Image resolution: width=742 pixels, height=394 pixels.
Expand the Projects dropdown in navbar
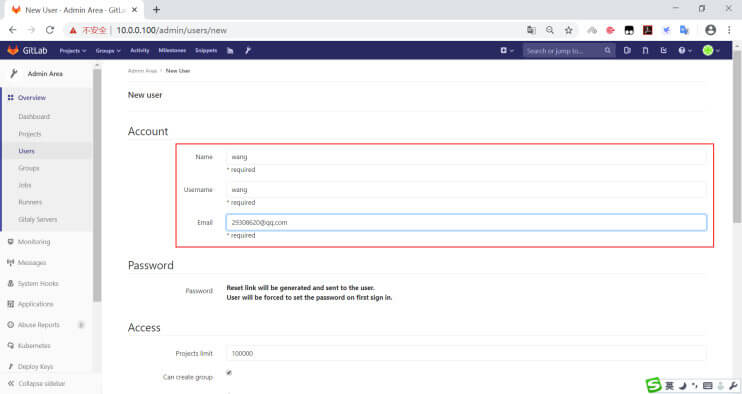(x=73, y=51)
